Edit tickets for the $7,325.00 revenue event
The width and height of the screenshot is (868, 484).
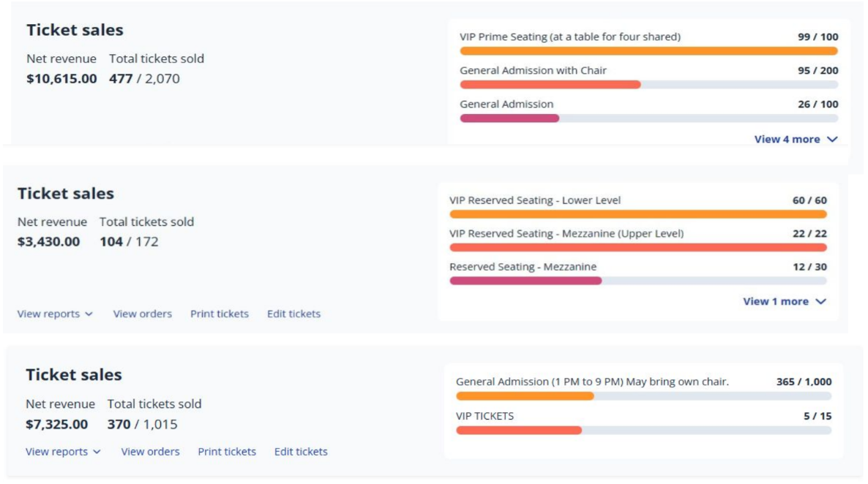click(301, 452)
